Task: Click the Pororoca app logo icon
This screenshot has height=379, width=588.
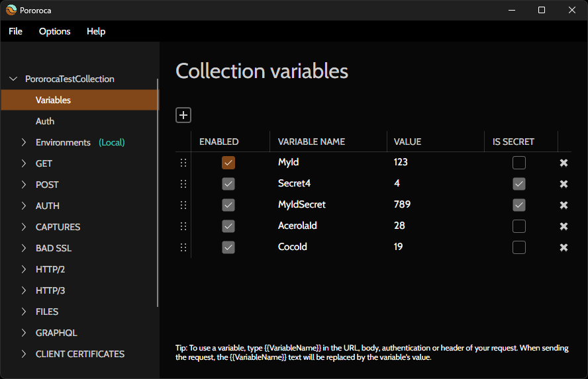Action: pyautogui.click(x=11, y=10)
